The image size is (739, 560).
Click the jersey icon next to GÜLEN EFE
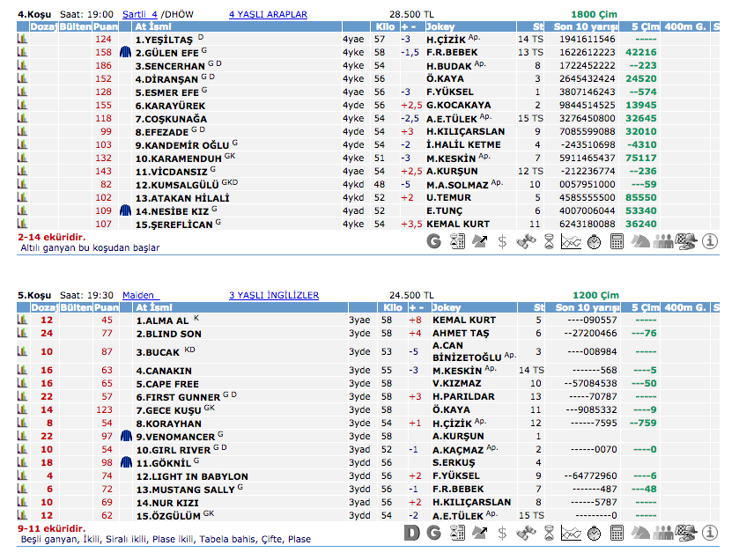click(x=125, y=53)
